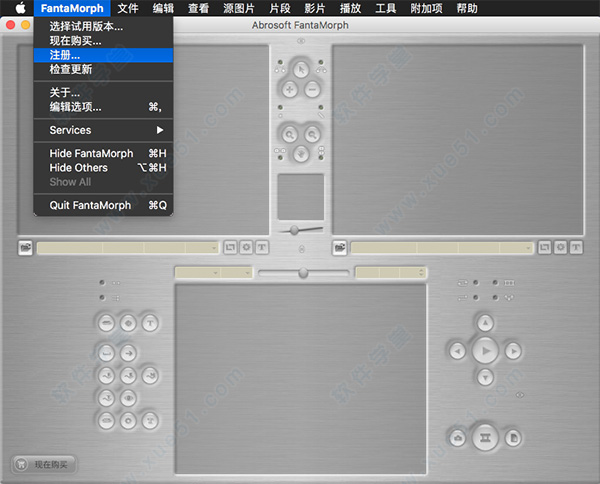Click the left magnifier zoom button
This screenshot has height=484, width=600.
(290, 135)
